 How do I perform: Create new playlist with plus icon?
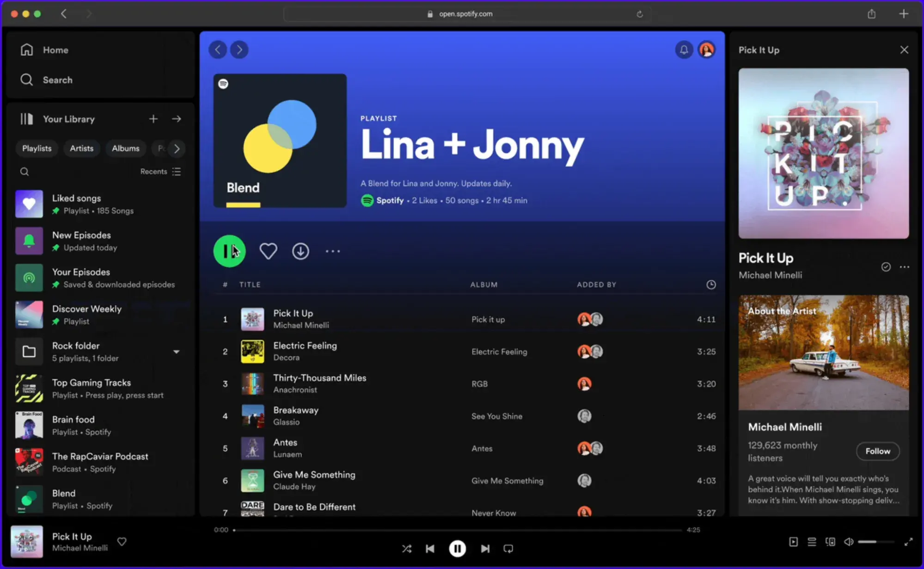pos(153,119)
